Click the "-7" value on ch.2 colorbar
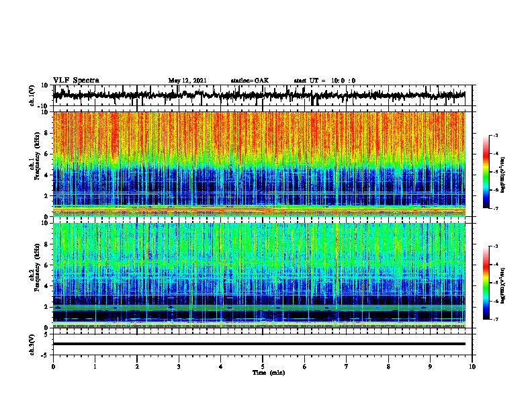532x411 pixels. 495,319
